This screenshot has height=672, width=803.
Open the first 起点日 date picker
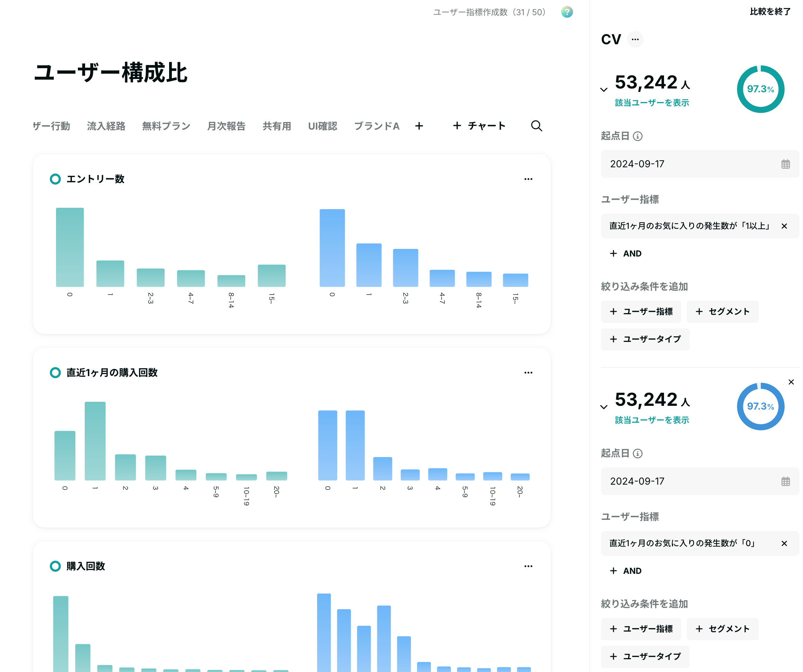click(785, 164)
